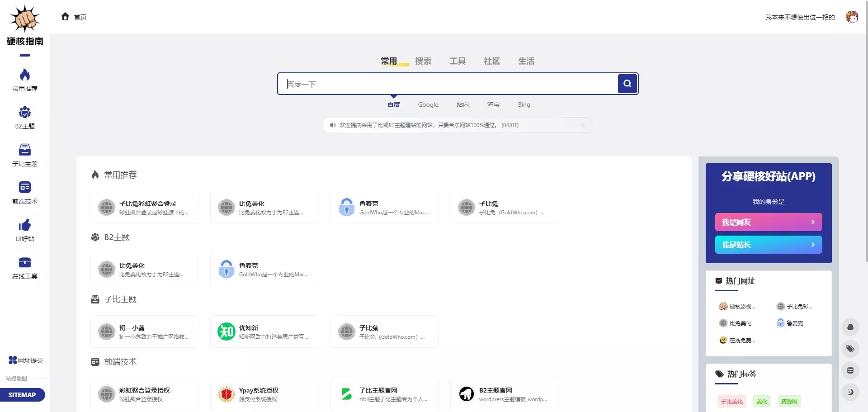Screen dimensions: 868x412
Task: Click the tag icon floating button
Action: point(850,349)
